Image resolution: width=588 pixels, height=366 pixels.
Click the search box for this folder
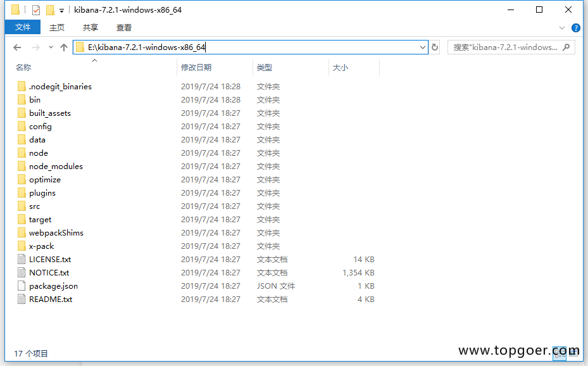click(x=505, y=47)
